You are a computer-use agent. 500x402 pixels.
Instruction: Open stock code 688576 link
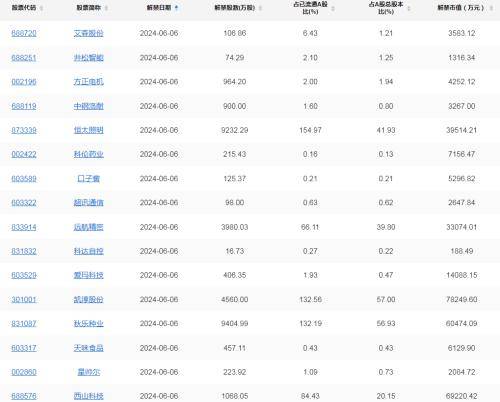pos(24,396)
